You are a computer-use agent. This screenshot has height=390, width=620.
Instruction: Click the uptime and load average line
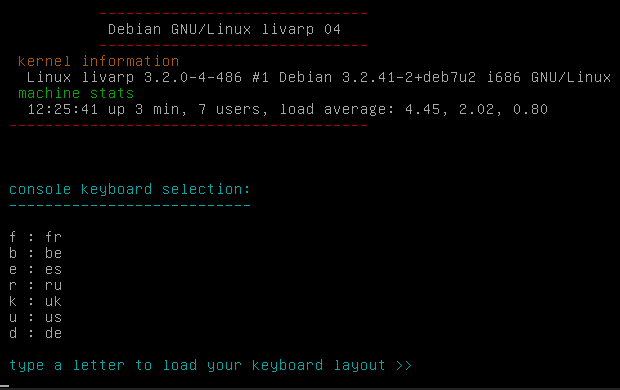[287, 109]
